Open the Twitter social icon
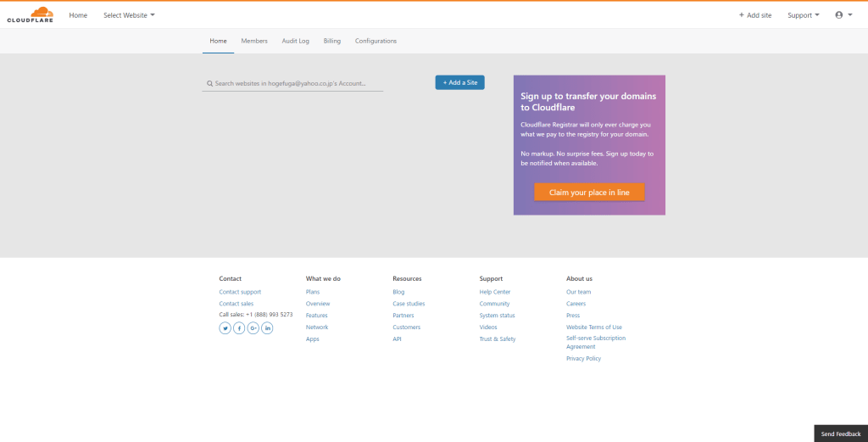This screenshot has height=442, width=868. click(x=225, y=328)
